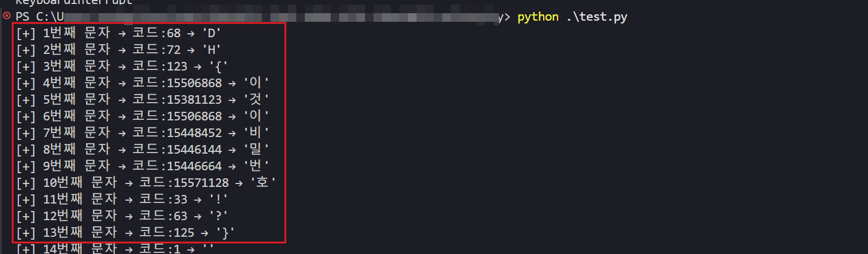Click the PS prompt label
This screenshot has width=868, height=254.
[23, 17]
